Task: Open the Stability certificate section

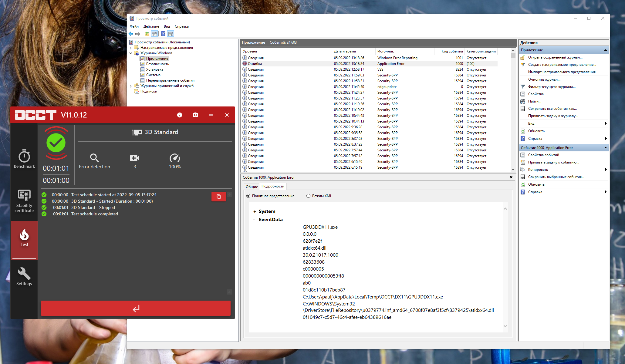Action: [x=24, y=200]
